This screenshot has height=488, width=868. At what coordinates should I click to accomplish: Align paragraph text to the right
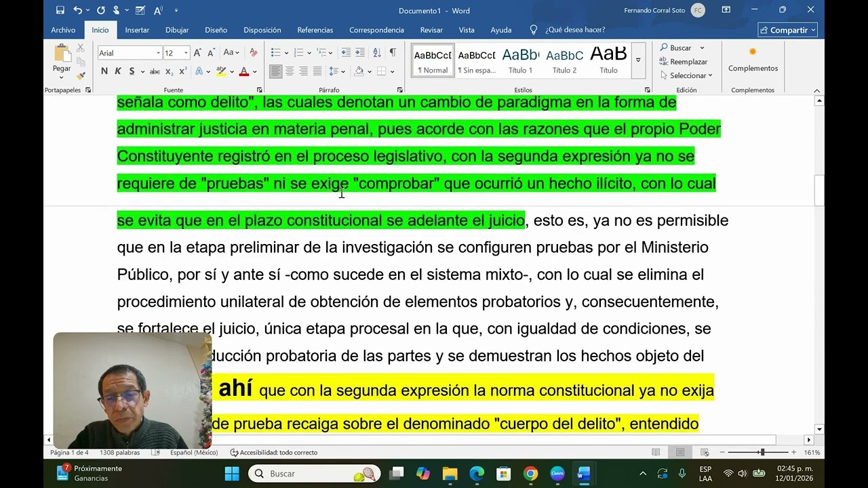pos(304,71)
